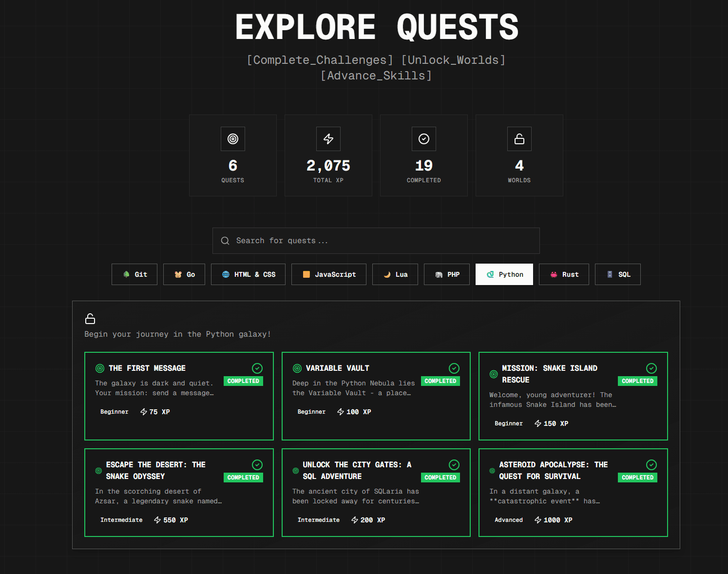Click the magnifying glass icon in the search bar

tap(225, 240)
